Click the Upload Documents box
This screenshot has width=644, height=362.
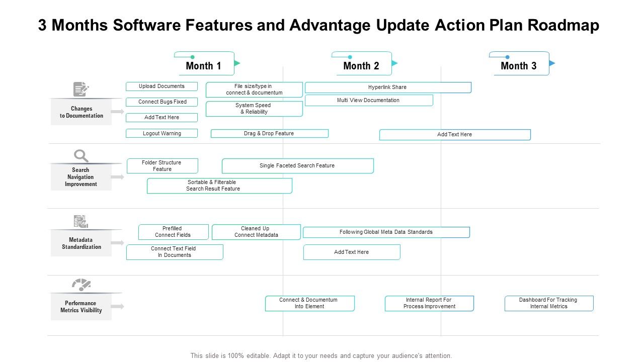click(x=162, y=86)
